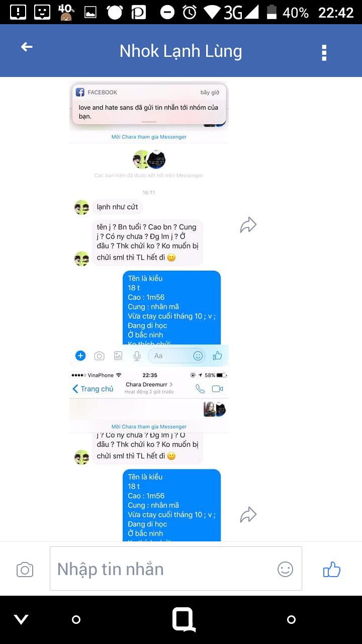Tap the down-chevron navigation button
The image size is (362, 644).
[21, 620]
